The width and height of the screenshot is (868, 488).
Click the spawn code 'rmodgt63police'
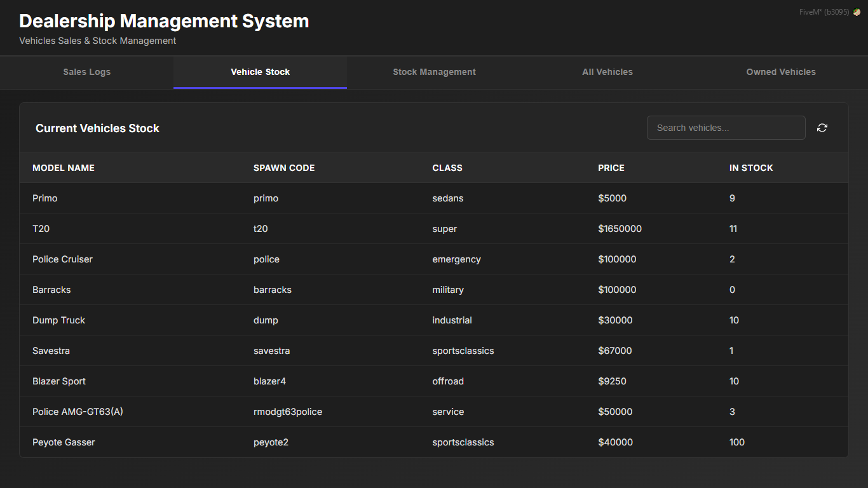[x=288, y=412]
